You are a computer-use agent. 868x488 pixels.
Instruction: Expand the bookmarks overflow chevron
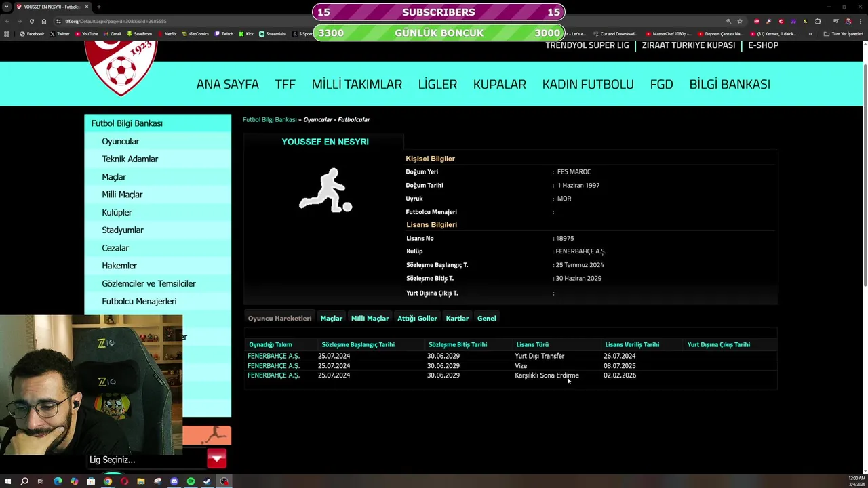(x=810, y=34)
